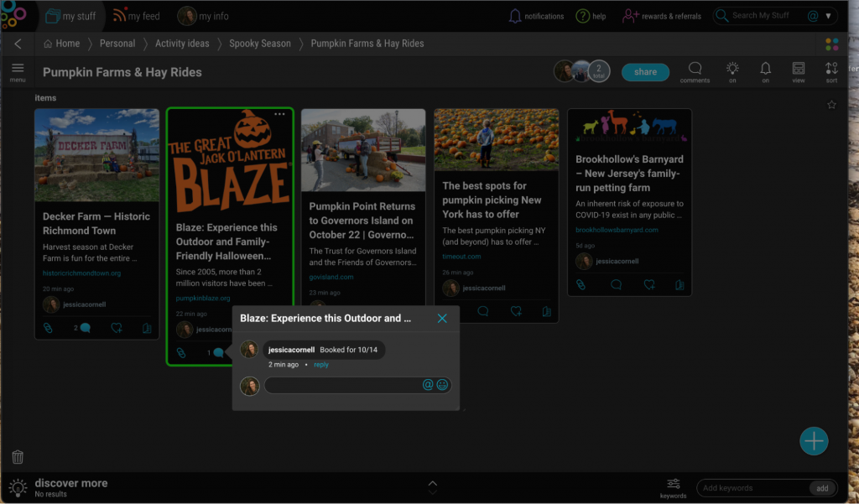Change the view layout
Image resolution: width=859 pixels, height=504 pixels.
pyautogui.click(x=799, y=72)
